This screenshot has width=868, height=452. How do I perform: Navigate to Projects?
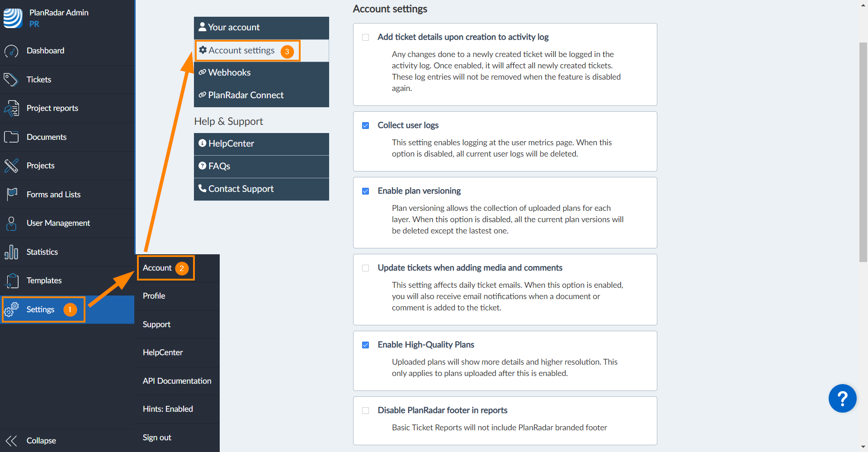(67, 166)
